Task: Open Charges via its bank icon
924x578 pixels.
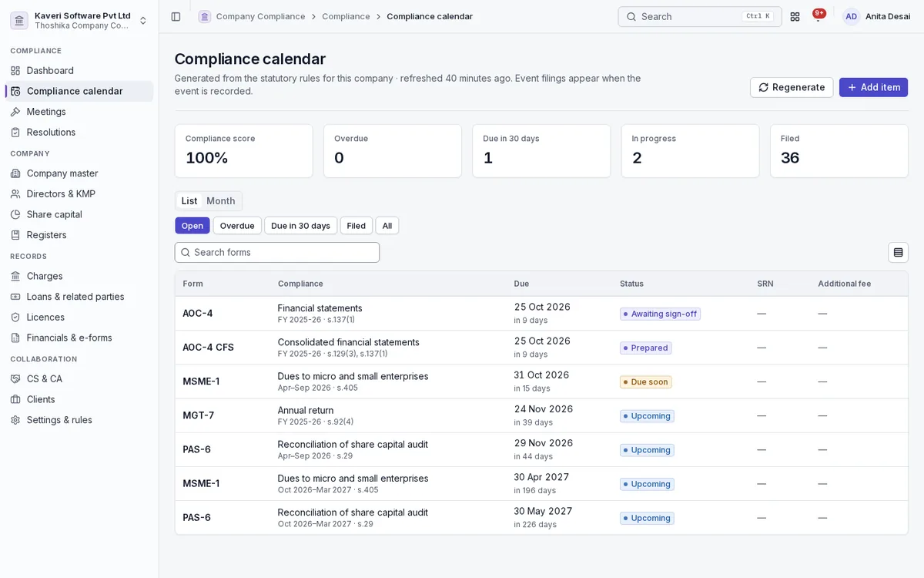Action: tap(15, 276)
